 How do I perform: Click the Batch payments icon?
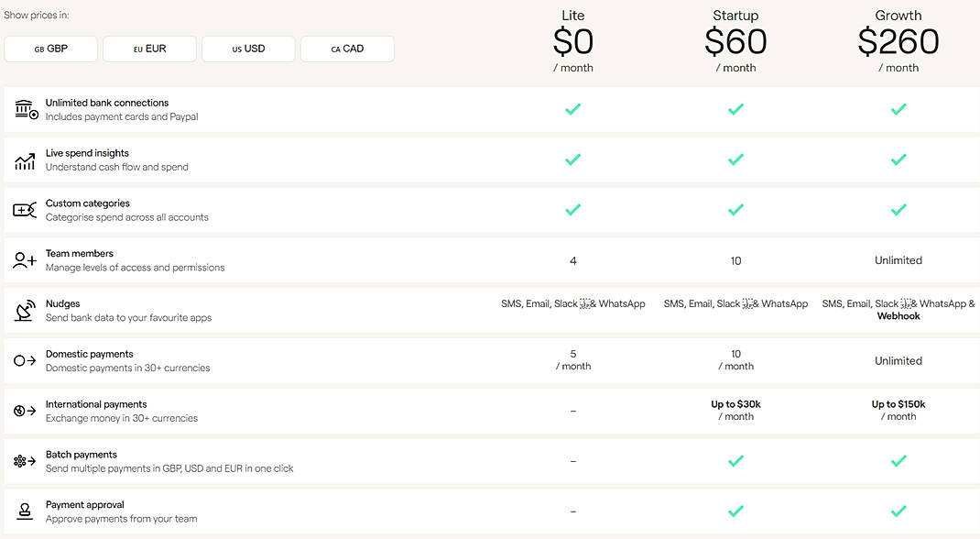pos(25,461)
